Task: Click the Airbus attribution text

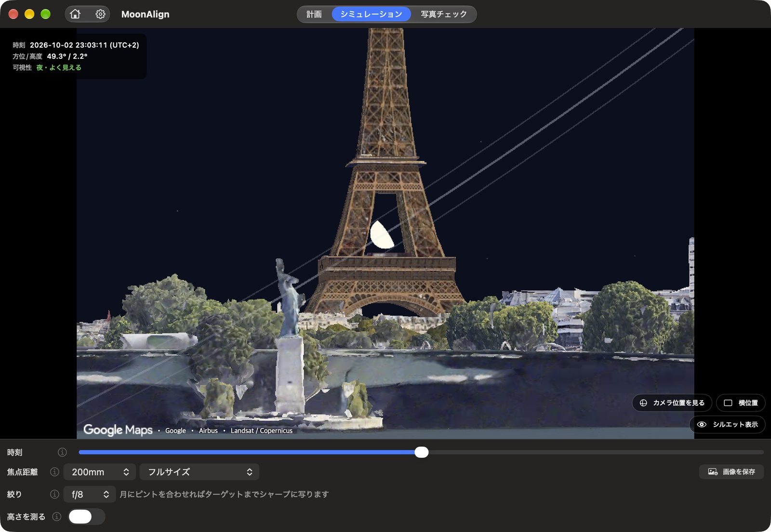Action: tap(208, 430)
